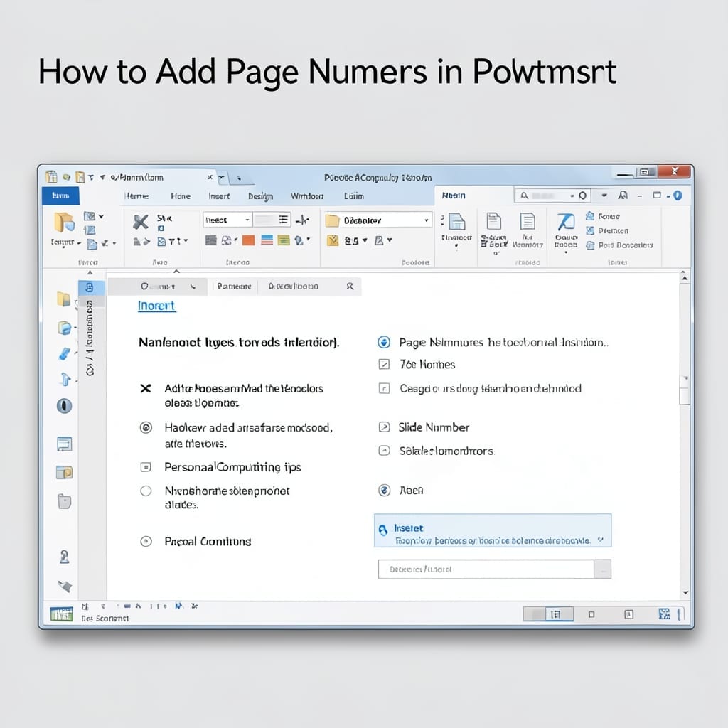Check the Slide Number option

[384, 427]
